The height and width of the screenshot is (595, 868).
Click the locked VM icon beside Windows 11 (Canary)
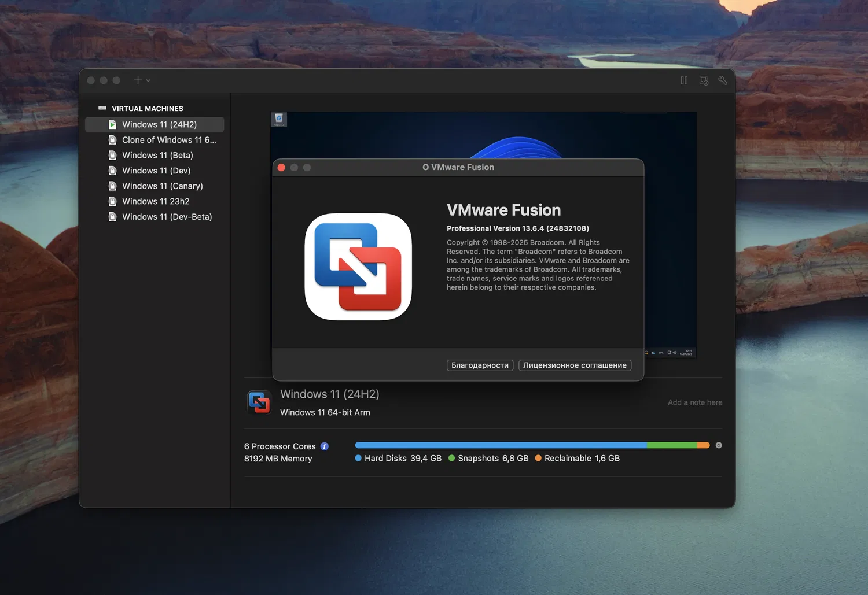coord(112,186)
